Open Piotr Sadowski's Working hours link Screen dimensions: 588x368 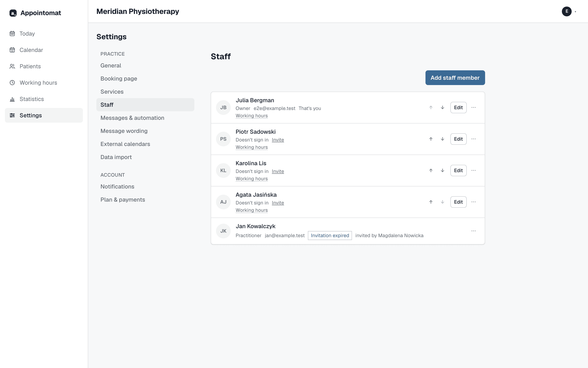point(252,147)
